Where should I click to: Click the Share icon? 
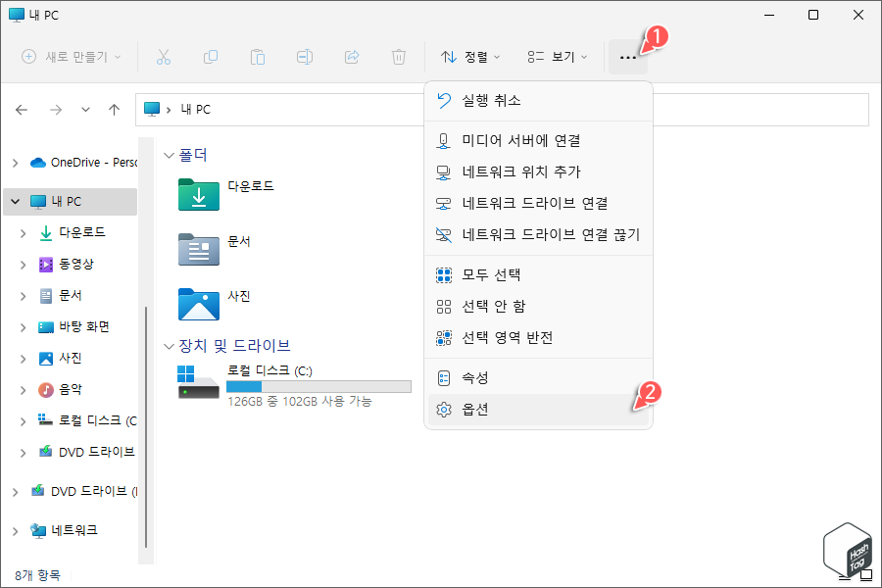click(352, 57)
